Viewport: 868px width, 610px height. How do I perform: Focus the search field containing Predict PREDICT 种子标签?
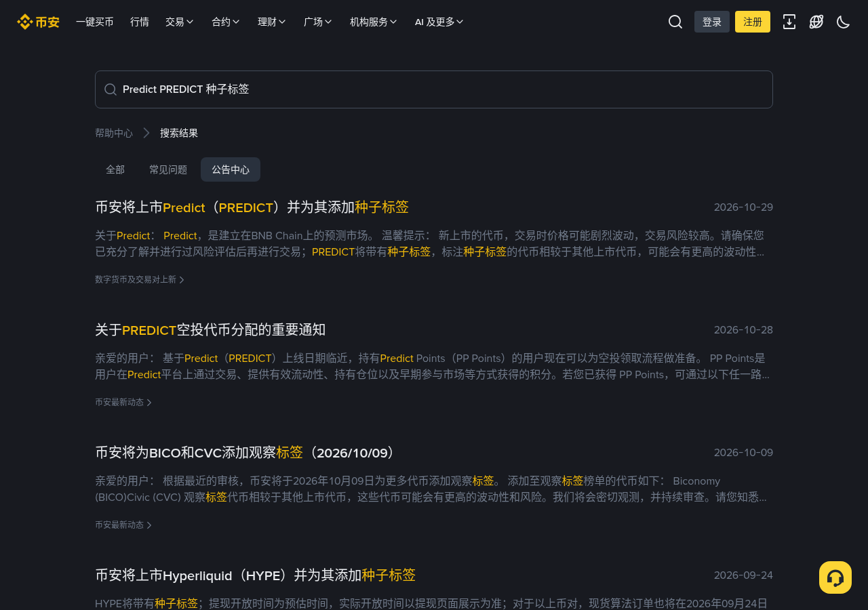[x=434, y=89]
